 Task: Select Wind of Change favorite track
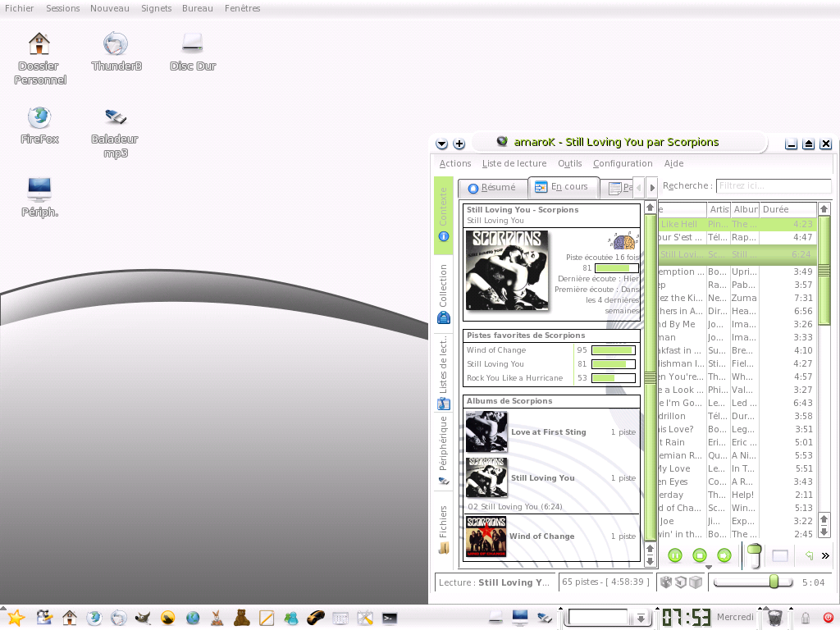pyautogui.click(x=496, y=349)
